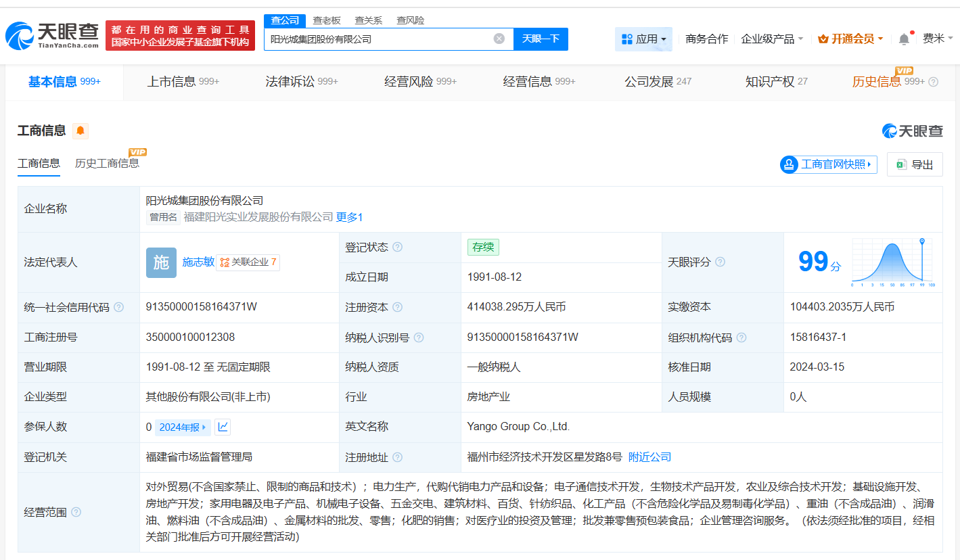This screenshot has height=560, width=960.
Task: Click the stamp icon on 工商官网快照
Action: pyautogui.click(x=788, y=164)
